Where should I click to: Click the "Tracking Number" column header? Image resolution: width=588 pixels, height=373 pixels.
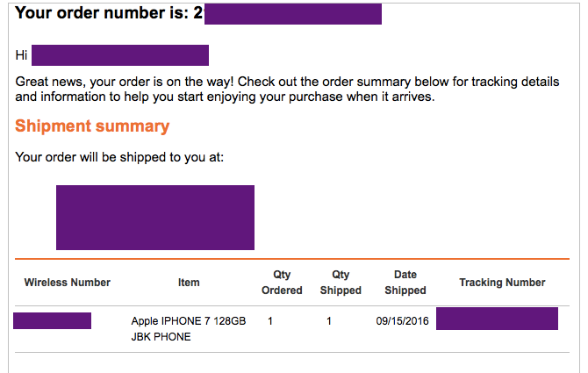click(x=502, y=283)
